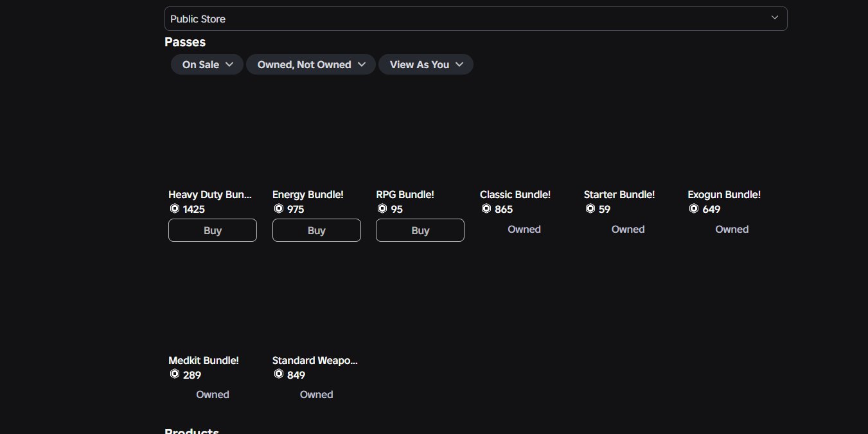Click the Owned label under Starter Bundle
This screenshot has width=868, height=434.
click(628, 229)
